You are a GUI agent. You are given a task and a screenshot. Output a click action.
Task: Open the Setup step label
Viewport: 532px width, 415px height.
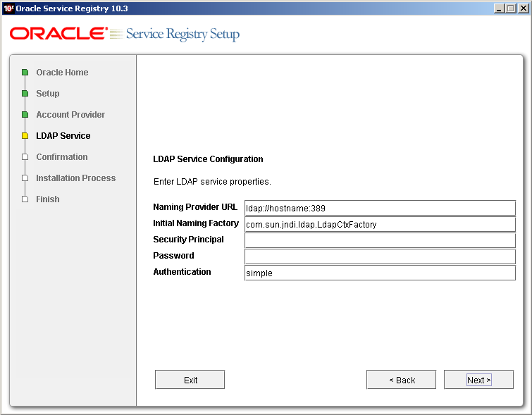[48, 93]
